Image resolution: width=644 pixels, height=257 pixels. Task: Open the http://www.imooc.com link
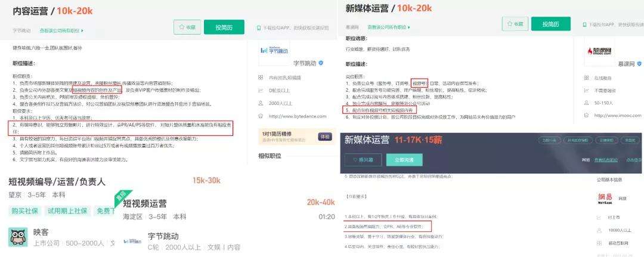click(x=617, y=116)
